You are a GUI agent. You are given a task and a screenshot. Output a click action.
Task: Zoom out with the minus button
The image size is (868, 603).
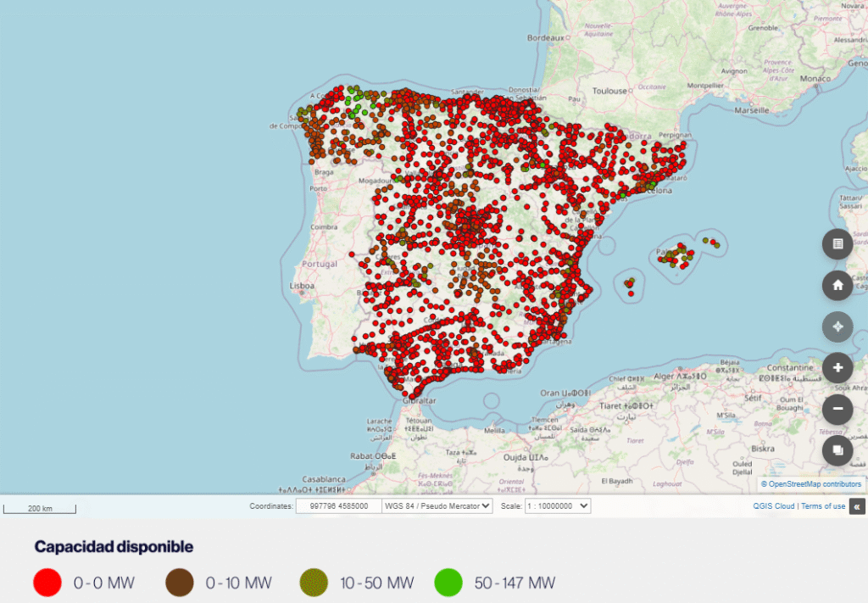(x=837, y=409)
